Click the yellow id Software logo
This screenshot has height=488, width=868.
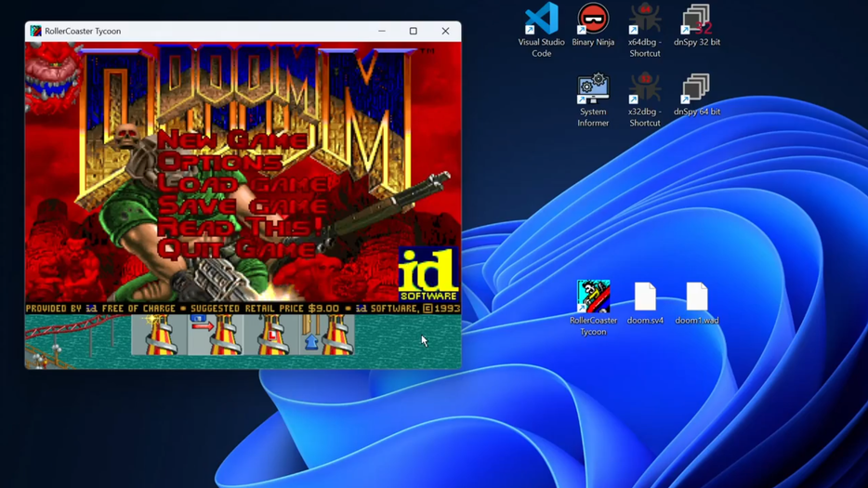point(429,274)
